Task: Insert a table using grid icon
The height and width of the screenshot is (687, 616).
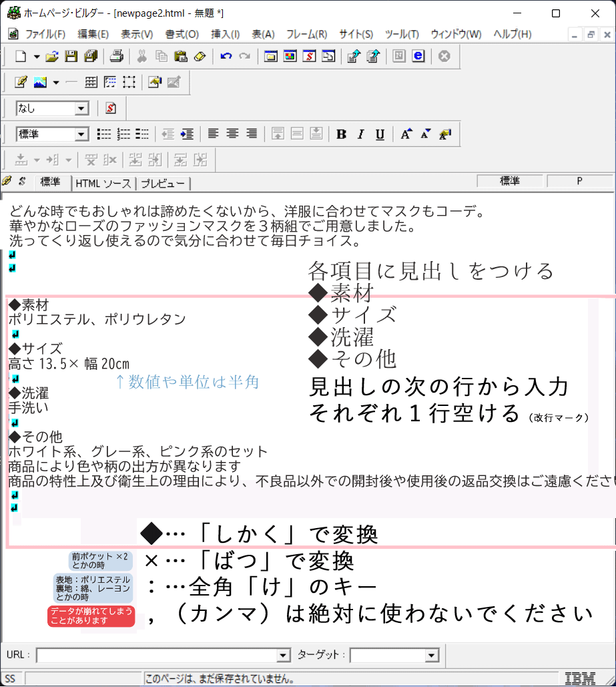Action: (x=91, y=82)
